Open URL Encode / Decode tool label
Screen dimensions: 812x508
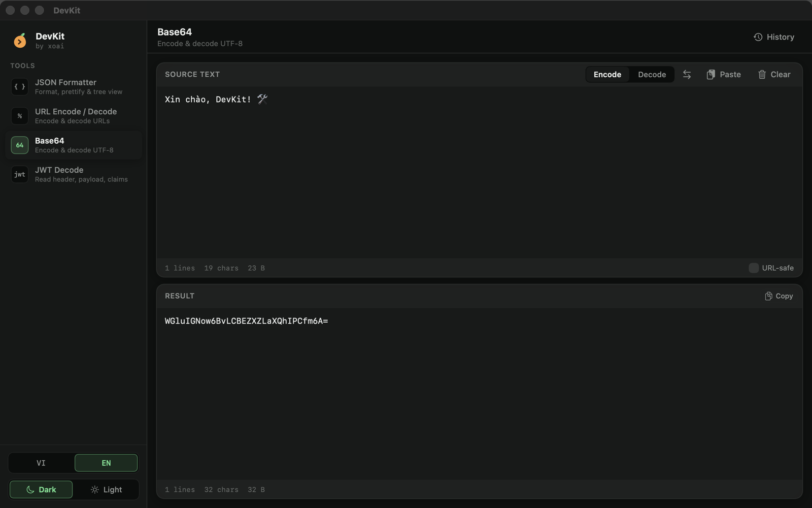(x=76, y=112)
